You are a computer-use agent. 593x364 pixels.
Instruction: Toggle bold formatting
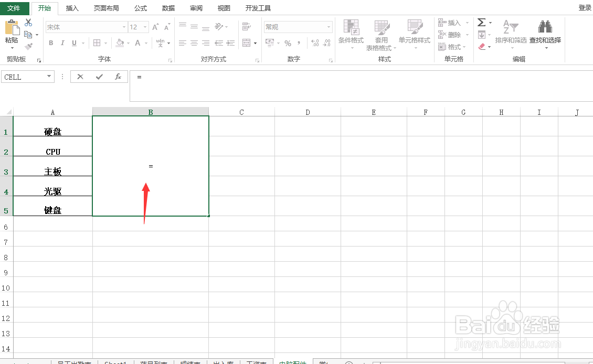pos(51,43)
